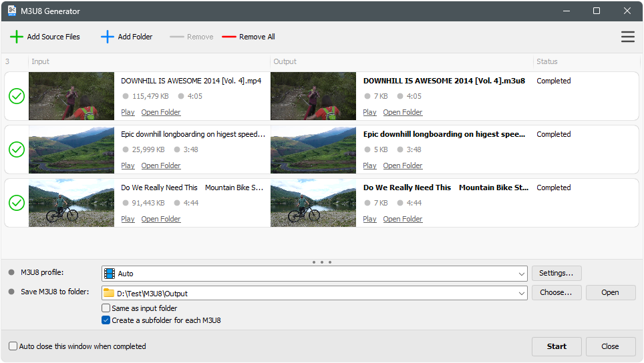Click the folder icon in the save path field
Image resolution: width=644 pixels, height=363 pixels.
[x=109, y=292]
